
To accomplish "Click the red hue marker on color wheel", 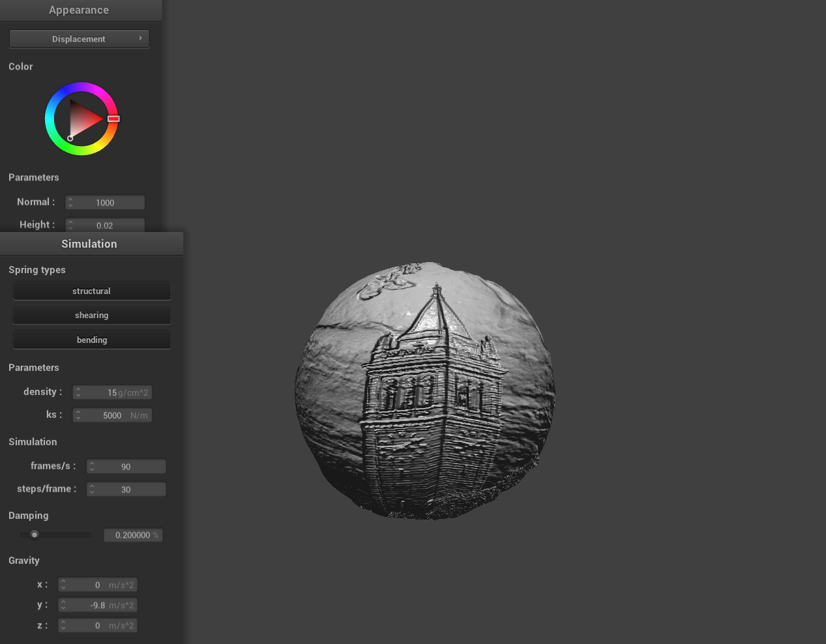I will (113, 119).
